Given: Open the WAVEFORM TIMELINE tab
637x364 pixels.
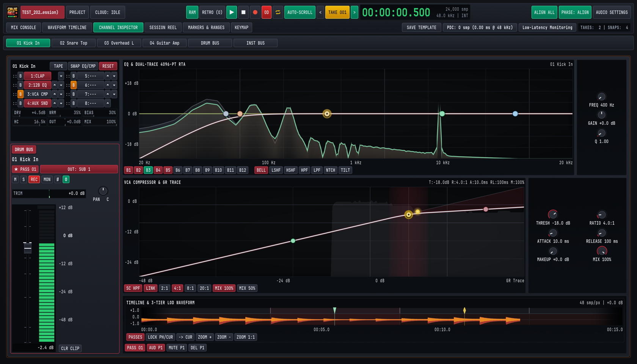Looking at the screenshot, I should pos(67,27).
